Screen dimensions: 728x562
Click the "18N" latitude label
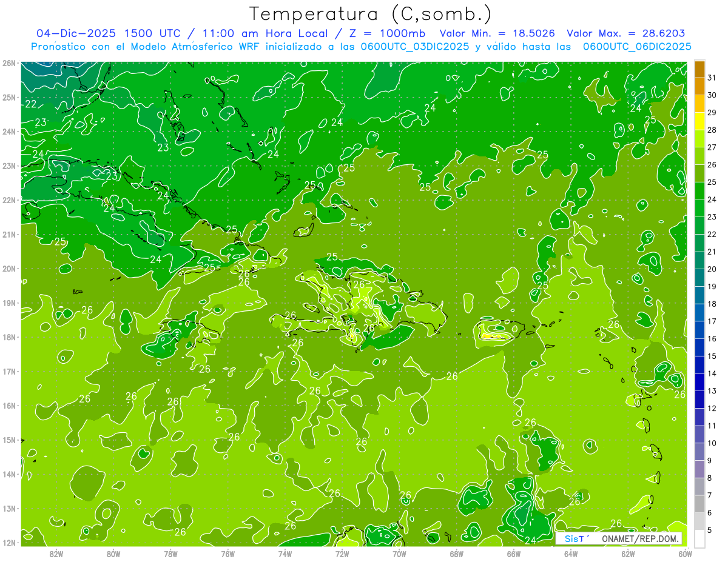9,337
